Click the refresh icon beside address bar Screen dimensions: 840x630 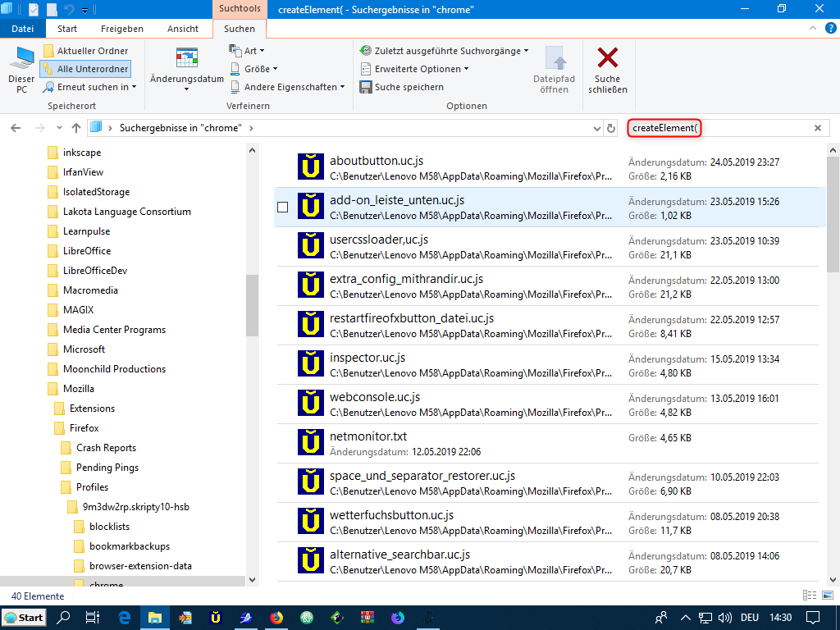tap(610, 128)
